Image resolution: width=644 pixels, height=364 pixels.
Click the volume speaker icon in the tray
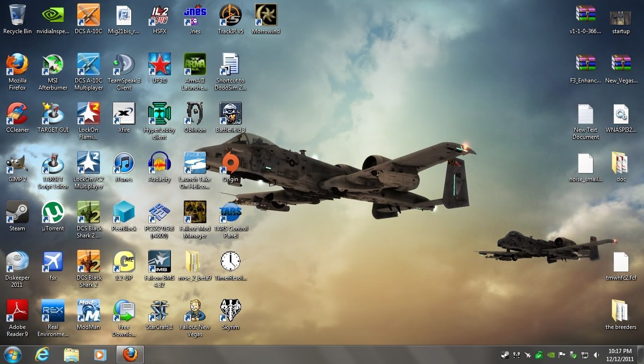596,355
